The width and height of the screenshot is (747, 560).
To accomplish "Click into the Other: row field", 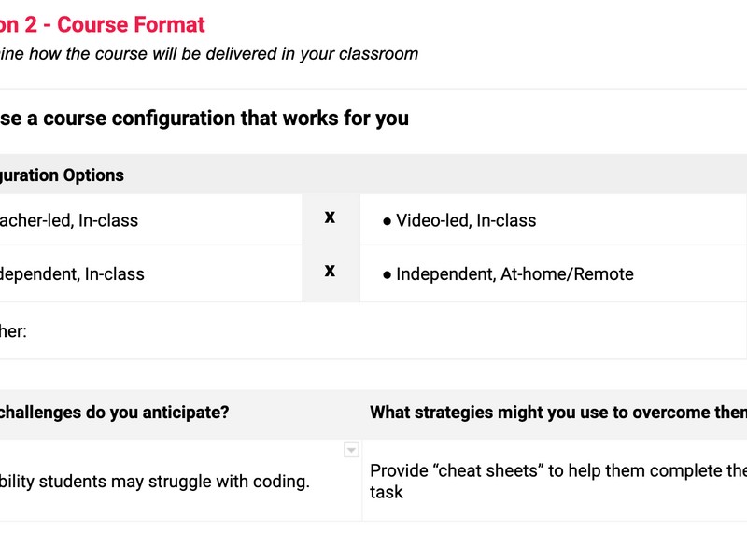I will 373,331.
